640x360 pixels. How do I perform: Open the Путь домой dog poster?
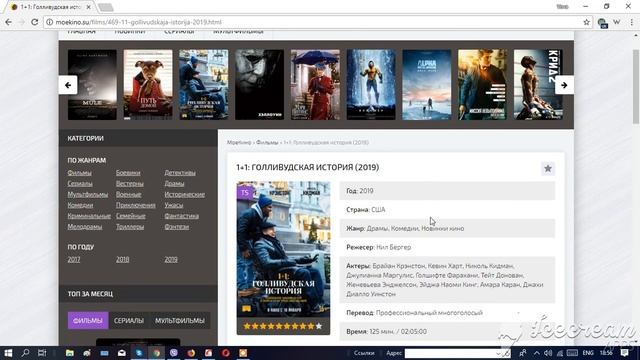pos(148,85)
